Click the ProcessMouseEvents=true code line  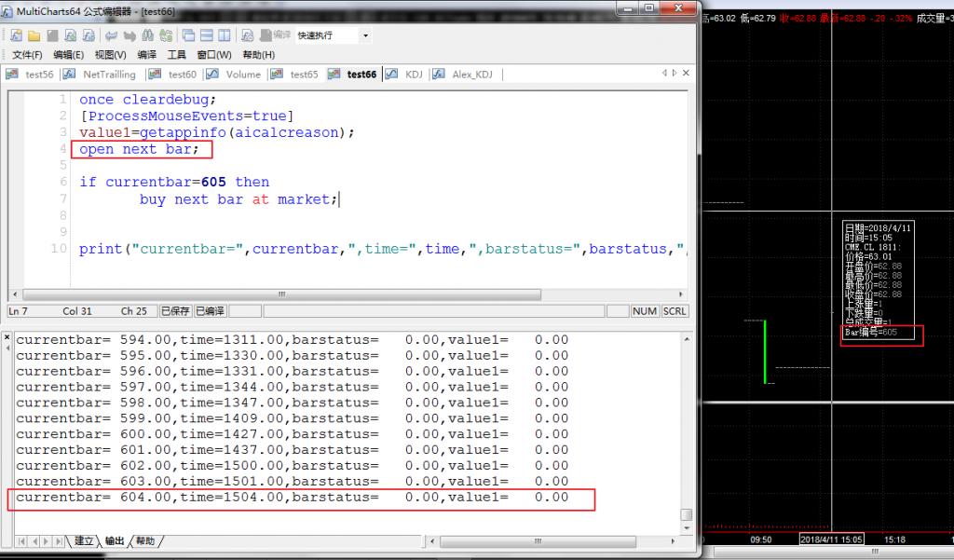(x=186, y=116)
